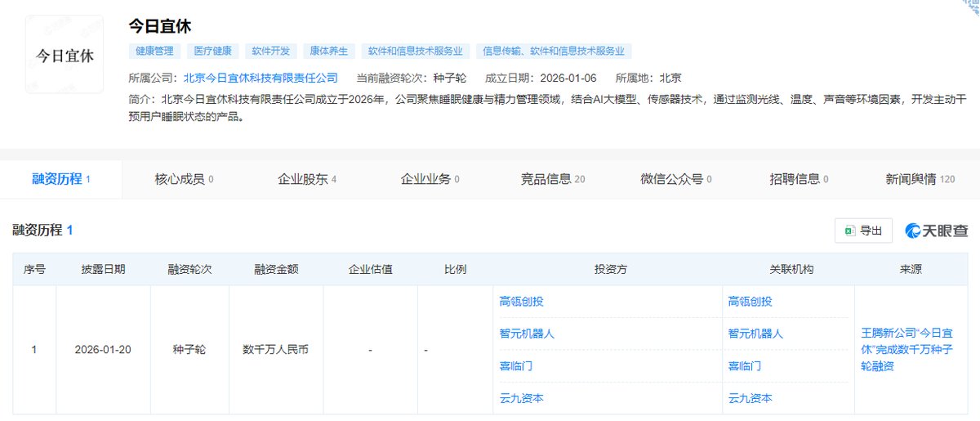This screenshot has width=980, height=421.
Task: Click the 康体养生 tag
Action: pos(328,51)
